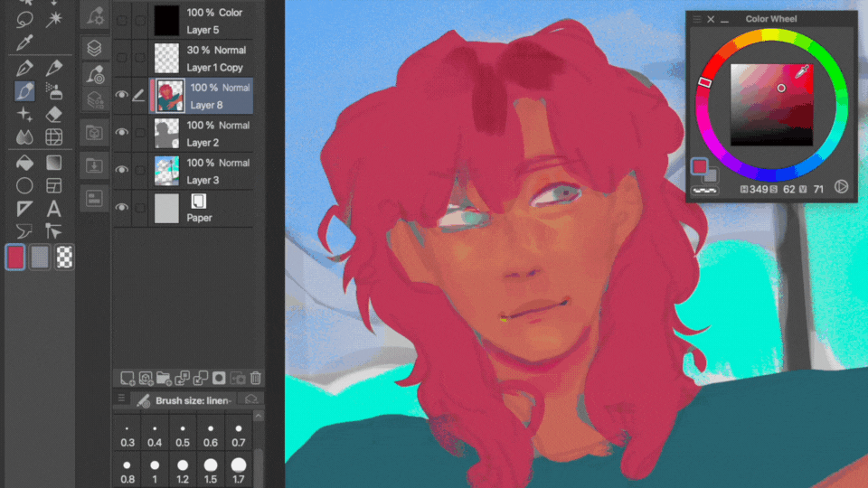Select the Ruler triangle tool

pyautogui.click(x=24, y=209)
